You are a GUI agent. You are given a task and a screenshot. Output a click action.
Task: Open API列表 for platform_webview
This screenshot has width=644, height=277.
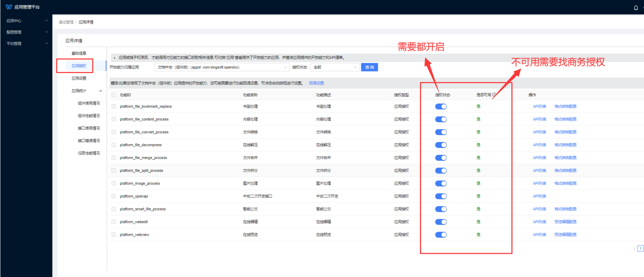tap(539, 235)
